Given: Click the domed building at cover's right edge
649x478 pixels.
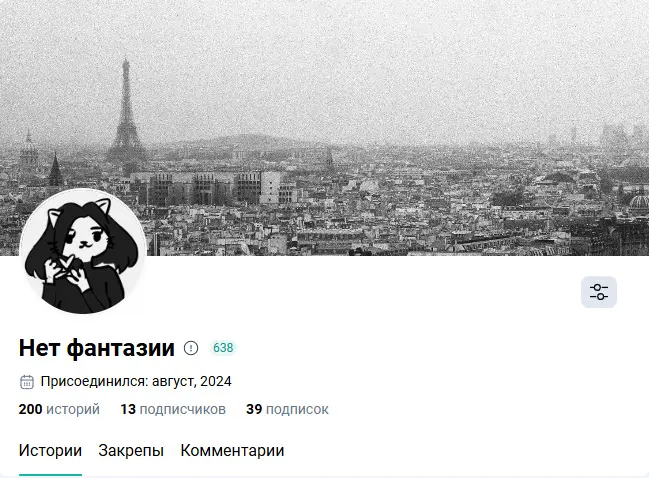Looking at the screenshot, I should [x=639, y=202].
